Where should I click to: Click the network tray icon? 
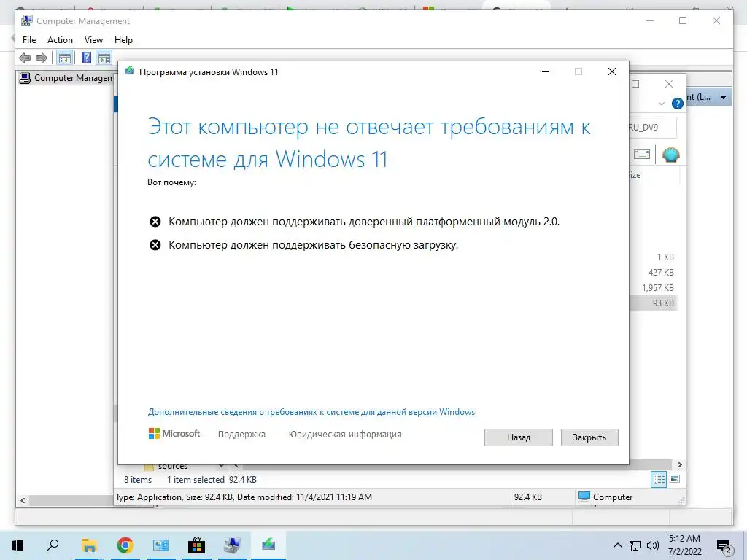coord(635,545)
